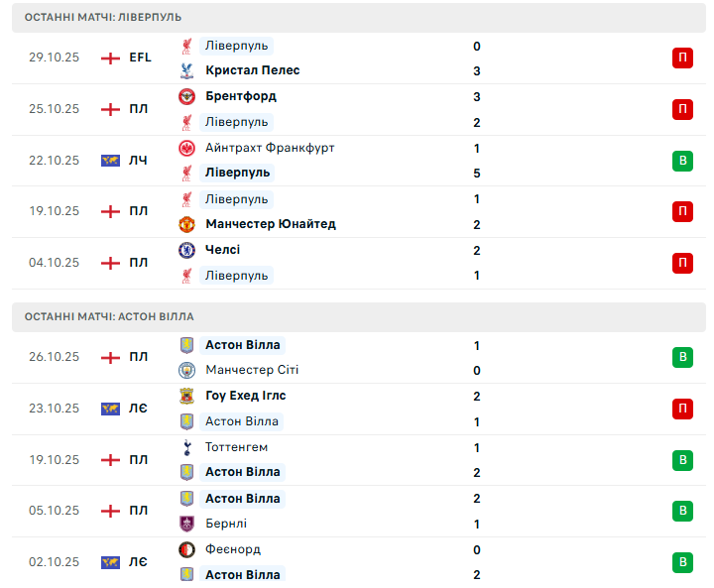
Task: Click the Manchester United crest
Action: 187,224
